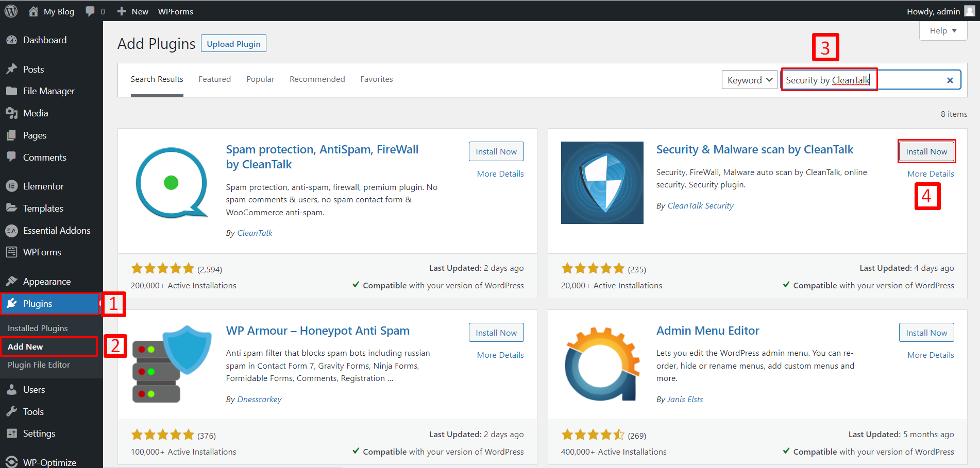Open the comments bubble icon in admin bar

tap(90, 11)
